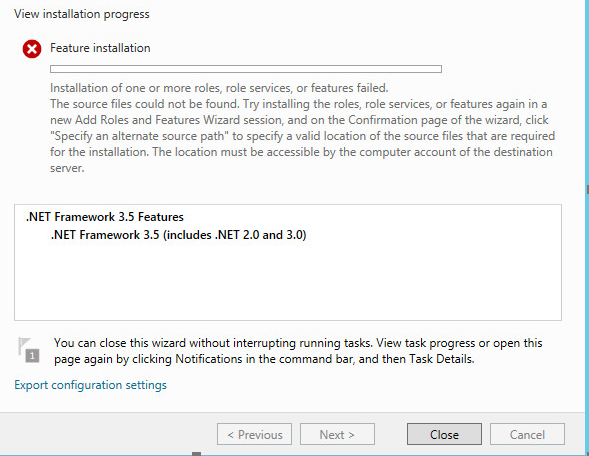Select .NET Framework 3.5 (includes .NET 2.0 and 3.0)
The height and width of the screenshot is (456, 589).
coord(178,235)
